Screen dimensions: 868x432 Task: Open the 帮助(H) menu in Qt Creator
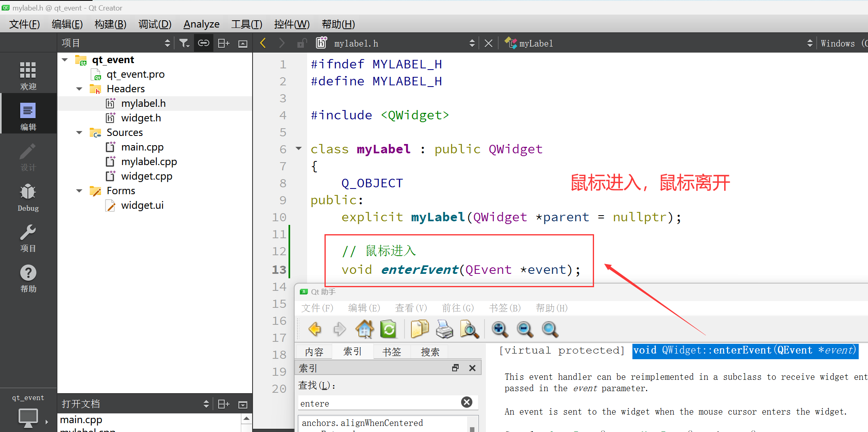click(338, 24)
